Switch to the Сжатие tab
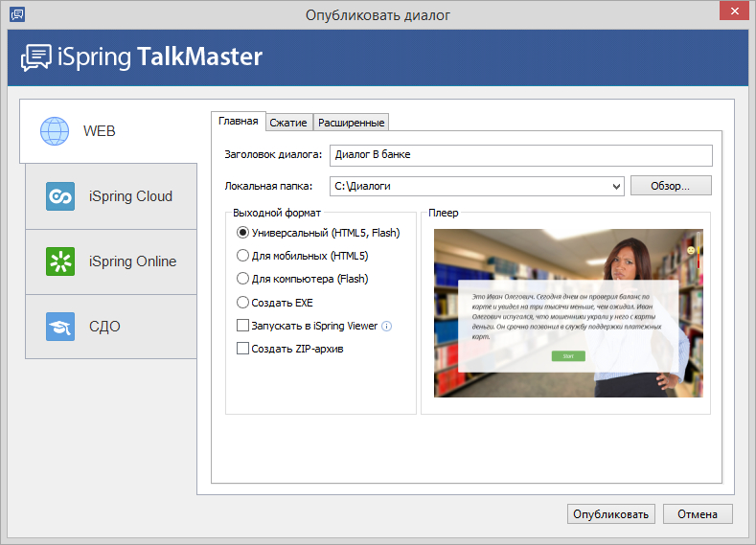Image resolution: width=756 pixels, height=545 pixels. (288, 123)
